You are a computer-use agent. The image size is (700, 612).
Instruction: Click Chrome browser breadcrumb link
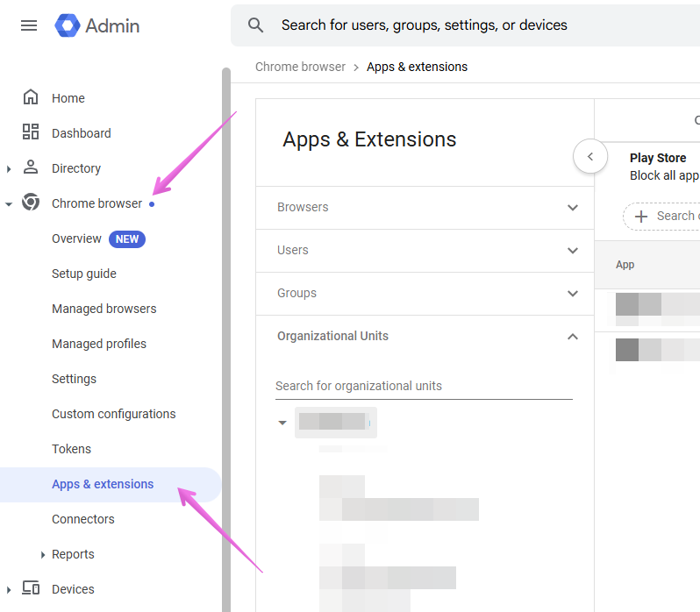(x=300, y=67)
